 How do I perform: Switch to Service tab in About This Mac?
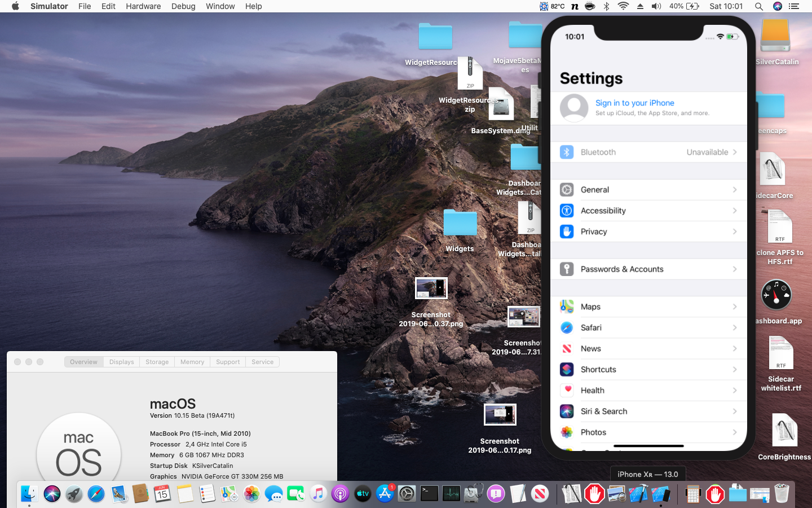tap(262, 362)
